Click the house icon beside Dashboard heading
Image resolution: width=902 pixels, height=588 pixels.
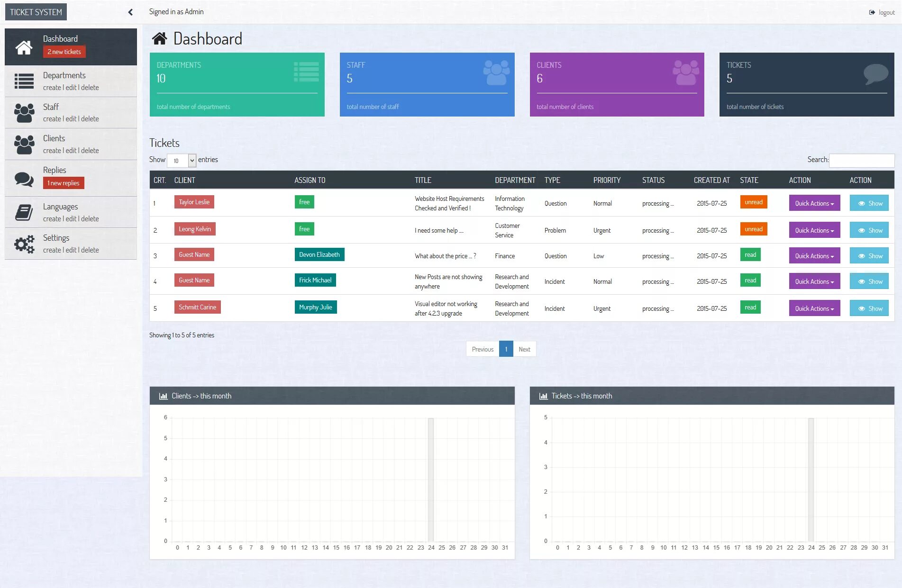[x=159, y=38]
